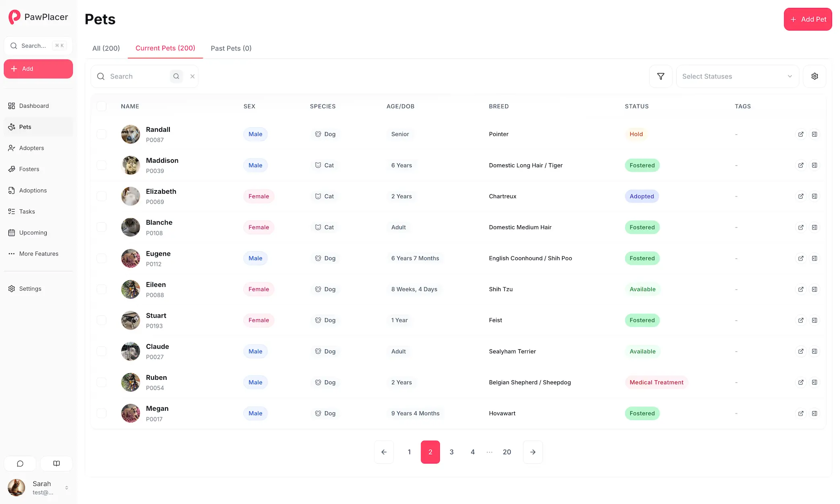Open Adopters in the sidebar
This screenshot has width=840, height=504.
pyautogui.click(x=31, y=148)
